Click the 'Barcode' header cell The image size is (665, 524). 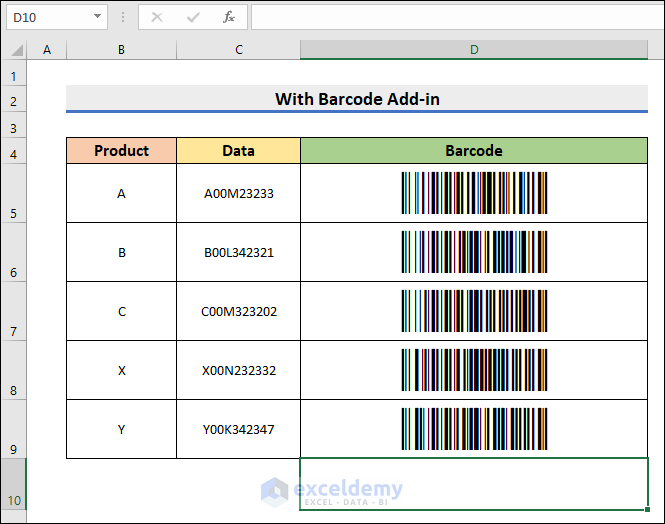[x=474, y=151]
